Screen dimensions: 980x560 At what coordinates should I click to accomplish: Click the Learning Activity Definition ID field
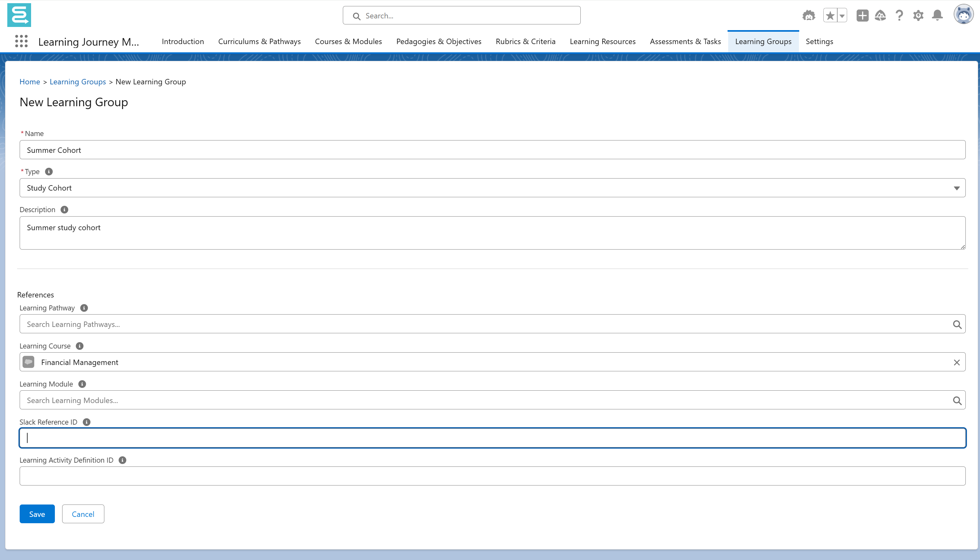(x=492, y=476)
